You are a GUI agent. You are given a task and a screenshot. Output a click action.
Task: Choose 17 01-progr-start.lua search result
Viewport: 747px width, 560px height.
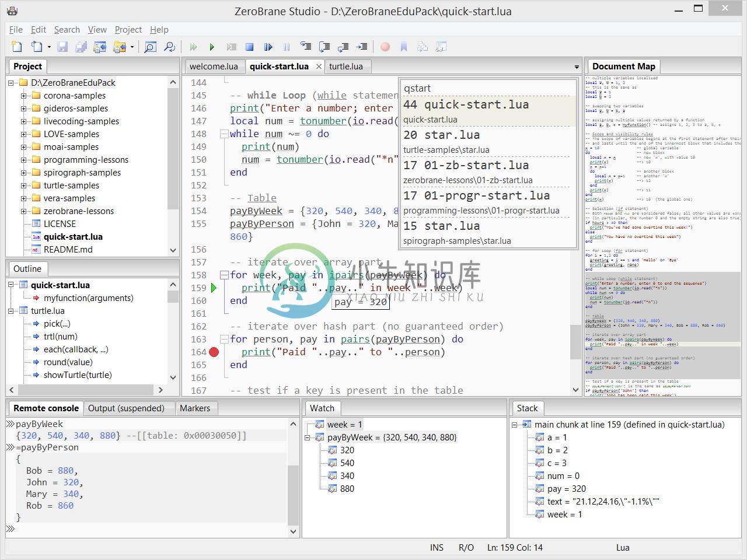coord(487,202)
